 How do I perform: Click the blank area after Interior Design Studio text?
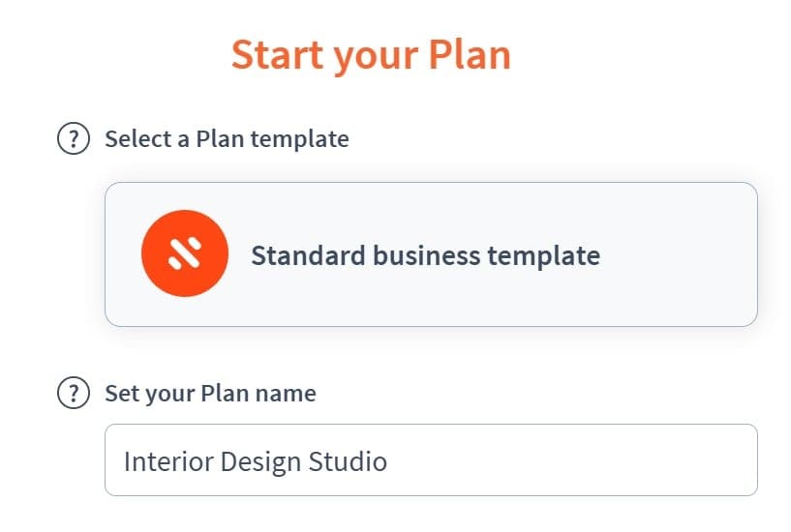[x=570, y=460]
